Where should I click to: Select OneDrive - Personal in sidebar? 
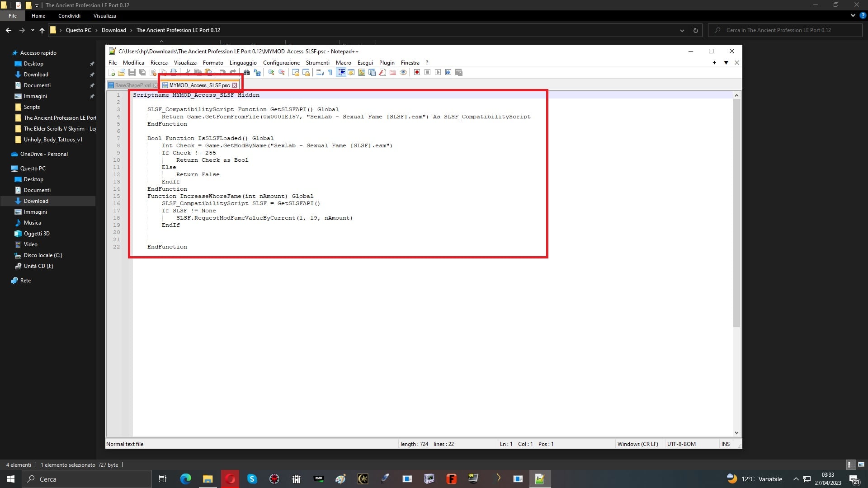tap(44, 154)
